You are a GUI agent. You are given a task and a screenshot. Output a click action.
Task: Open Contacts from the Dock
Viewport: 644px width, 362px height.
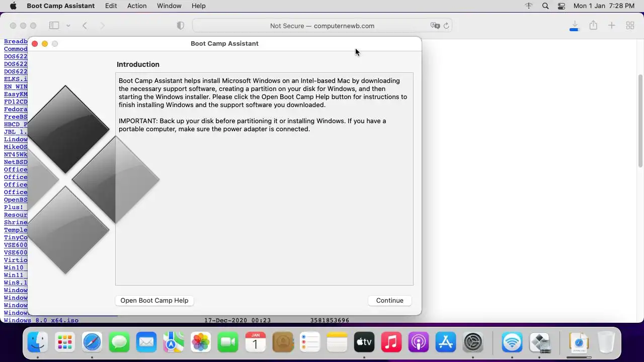(283, 343)
